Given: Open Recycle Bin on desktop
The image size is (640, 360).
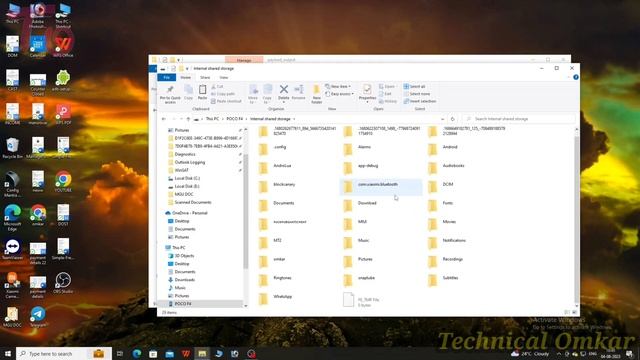Looking at the screenshot, I should tap(12, 148).
